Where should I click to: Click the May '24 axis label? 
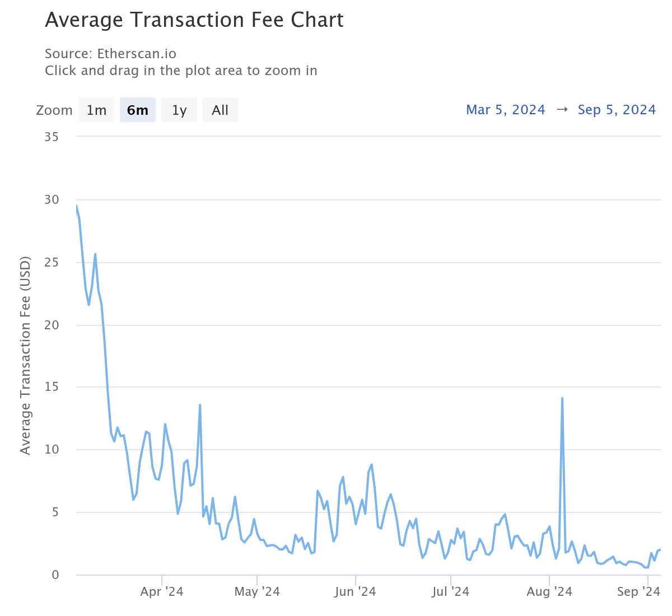click(257, 591)
